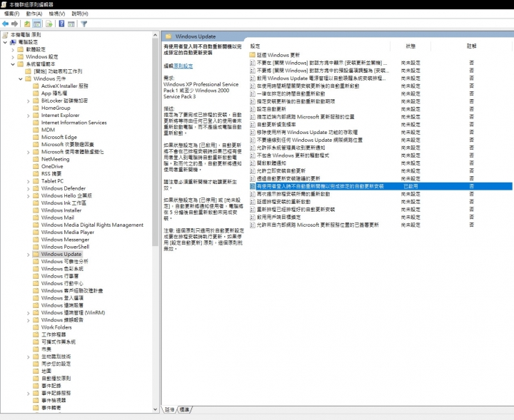Image resolution: width=514 pixels, height=420 pixels.
Task: Toggle the Show/Hide console tree icon
Action: tap(37, 24)
